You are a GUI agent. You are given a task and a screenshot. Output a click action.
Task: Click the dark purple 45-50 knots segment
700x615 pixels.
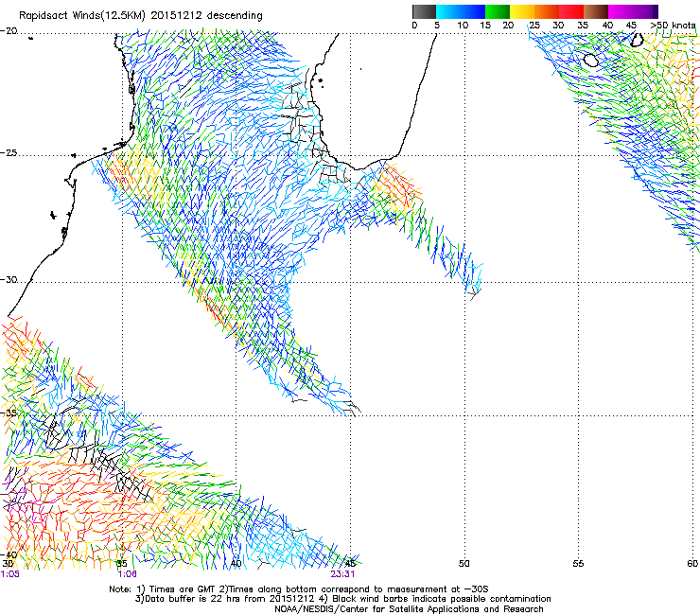645,11
